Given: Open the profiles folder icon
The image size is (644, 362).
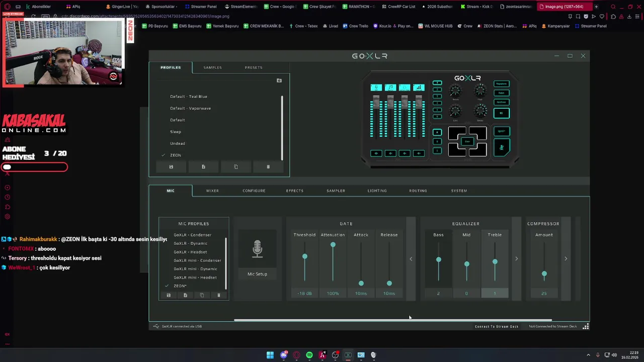Looking at the screenshot, I should [x=279, y=80].
